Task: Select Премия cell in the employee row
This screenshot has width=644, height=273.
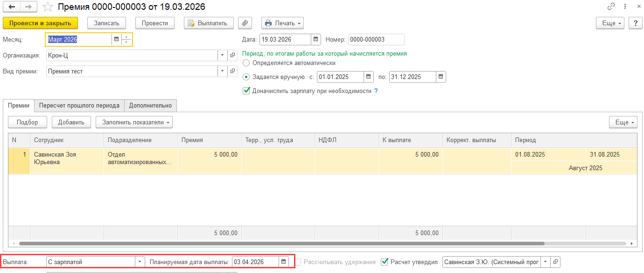Action: tap(210, 161)
